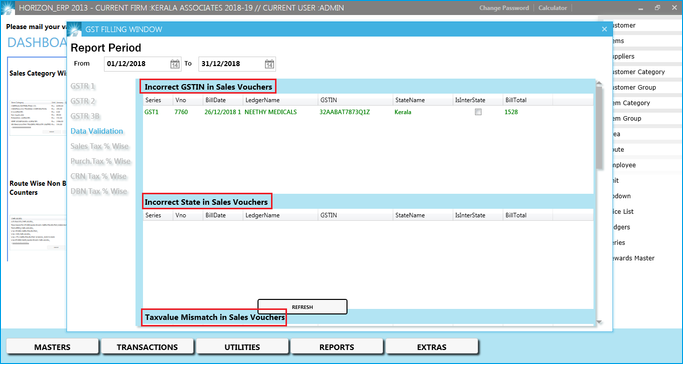This screenshot has width=683, height=387.
Task: Select the GST1 series cell
Action: pyautogui.click(x=152, y=112)
